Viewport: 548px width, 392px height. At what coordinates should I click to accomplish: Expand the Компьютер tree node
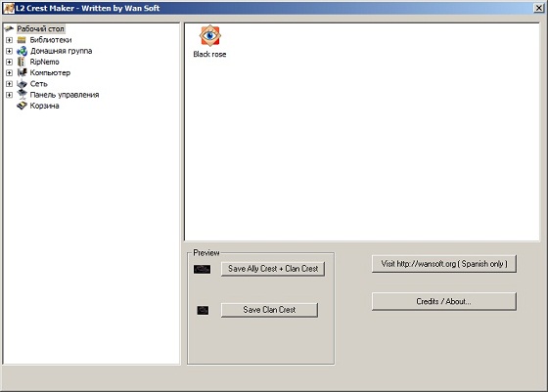coord(9,73)
